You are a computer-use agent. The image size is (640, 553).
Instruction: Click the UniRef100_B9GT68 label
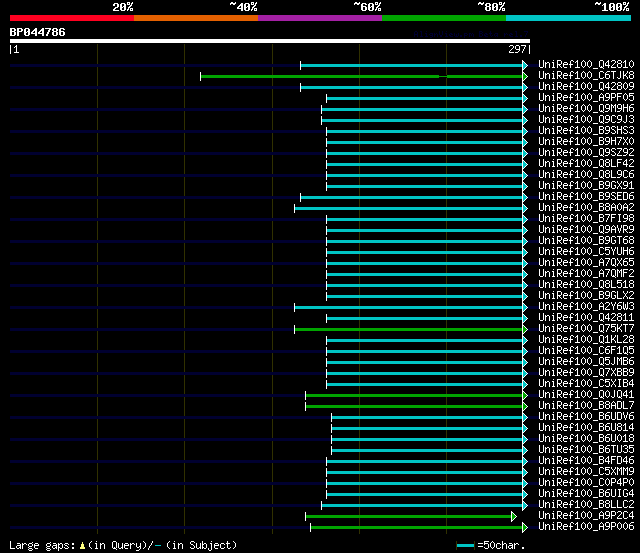[x=586, y=241]
